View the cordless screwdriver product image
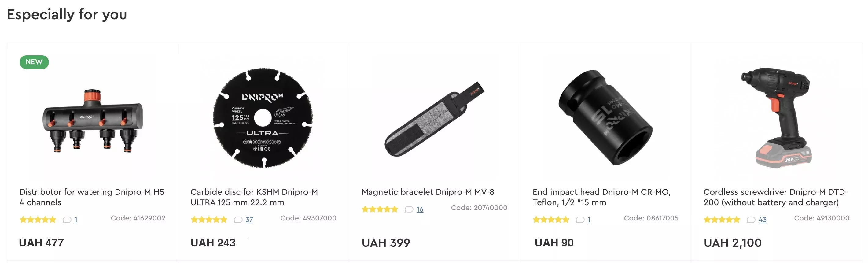The height and width of the screenshot is (263, 868). coord(776,118)
